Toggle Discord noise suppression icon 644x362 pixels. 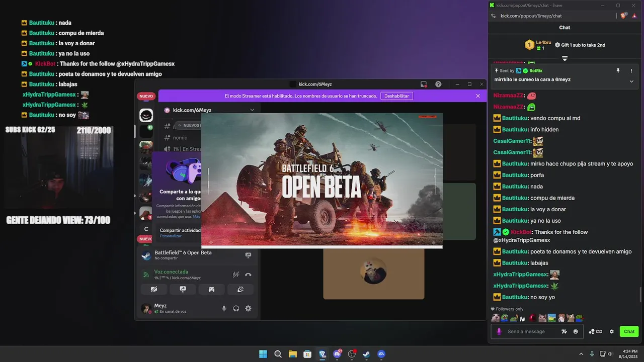coord(236,275)
